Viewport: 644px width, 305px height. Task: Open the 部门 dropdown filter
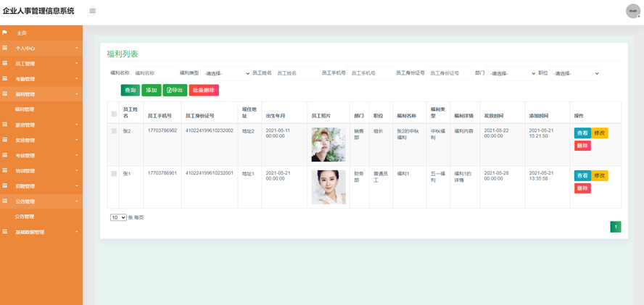click(511, 73)
